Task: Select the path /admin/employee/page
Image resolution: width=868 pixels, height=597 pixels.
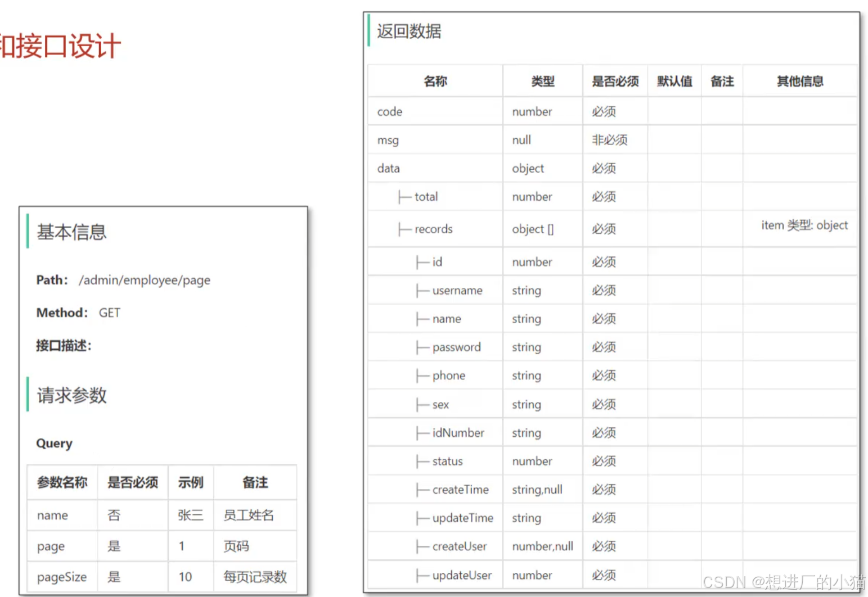Action: tap(145, 280)
